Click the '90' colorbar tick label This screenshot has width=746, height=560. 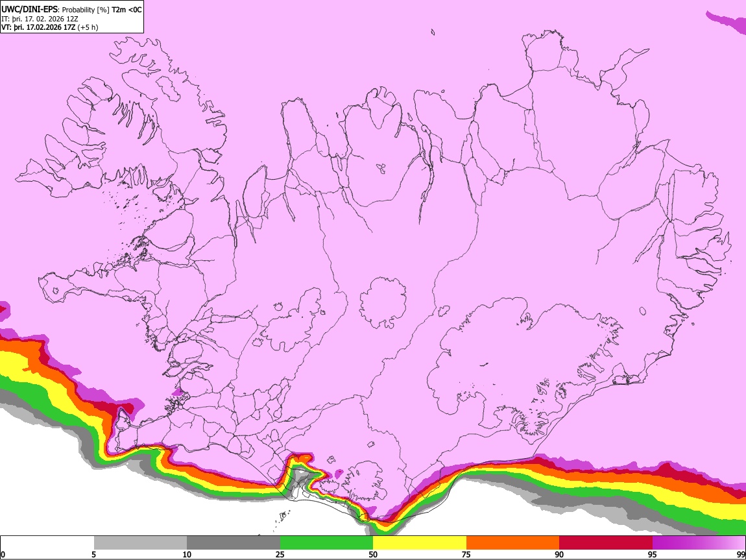click(x=559, y=555)
